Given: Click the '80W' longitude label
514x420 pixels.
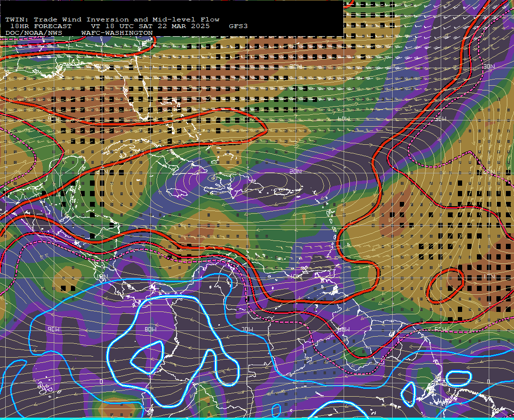Looking at the screenshot, I should click(x=150, y=329).
